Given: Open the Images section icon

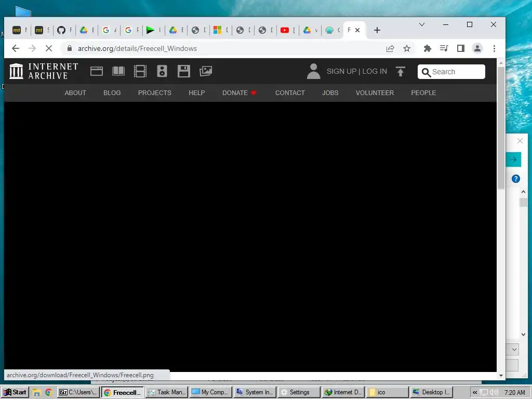Looking at the screenshot, I should (x=206, y=71).
